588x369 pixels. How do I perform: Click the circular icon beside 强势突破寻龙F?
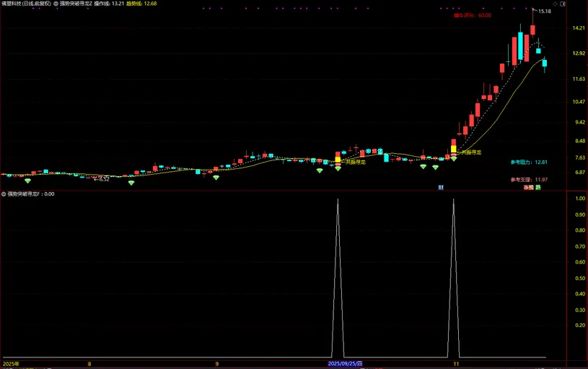(4, 194)
